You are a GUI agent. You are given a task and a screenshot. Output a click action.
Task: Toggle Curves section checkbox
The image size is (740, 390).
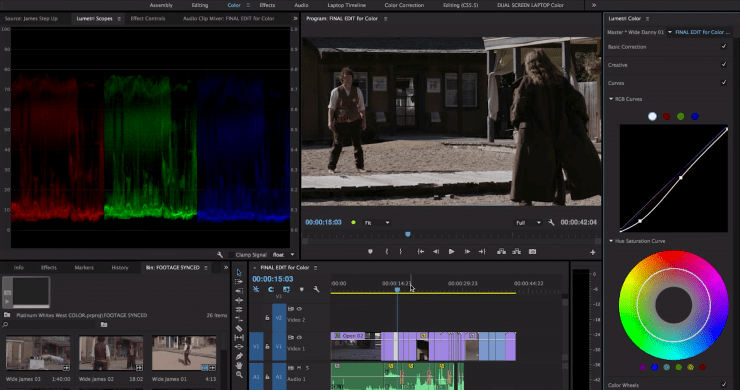coord(724,82)
